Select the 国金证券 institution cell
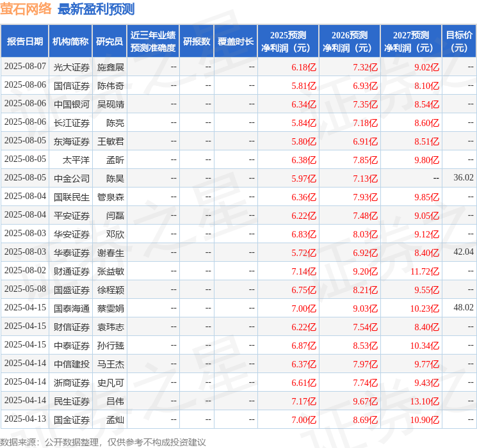This screenshot has width=477, height=448. (x=72, y=420)
